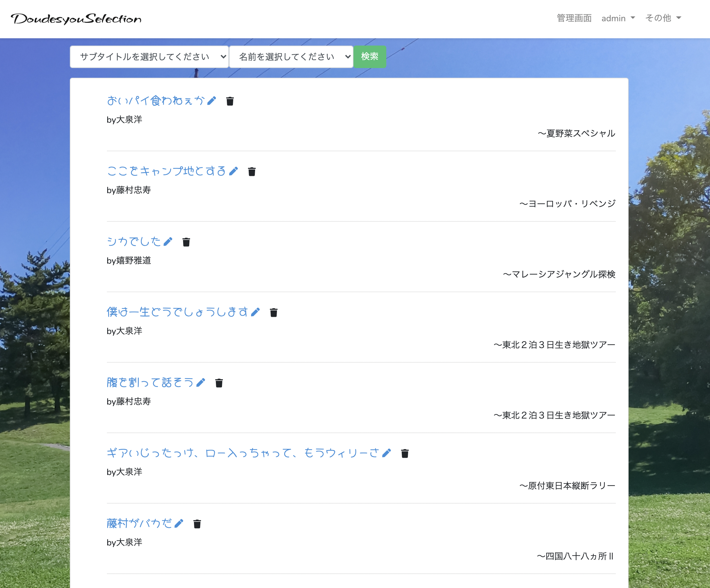This screenshot has height=588, width=710.
Task: Edit the ここをキャンプ地とする quote
Action: pos(233,171)
